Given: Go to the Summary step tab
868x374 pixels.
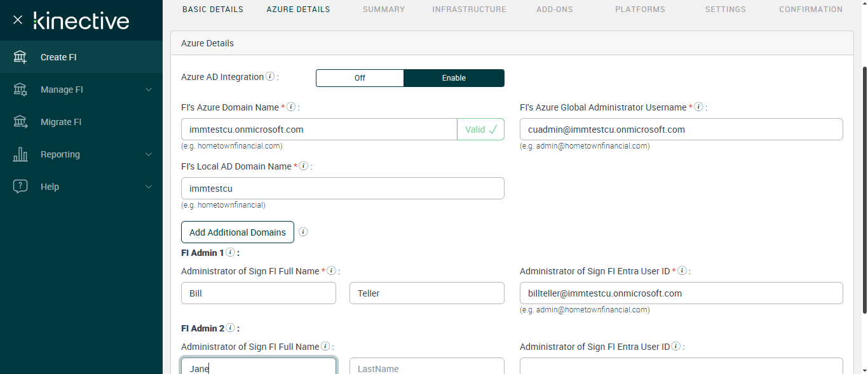Looking at the screenshot, I should coord(383,10).
